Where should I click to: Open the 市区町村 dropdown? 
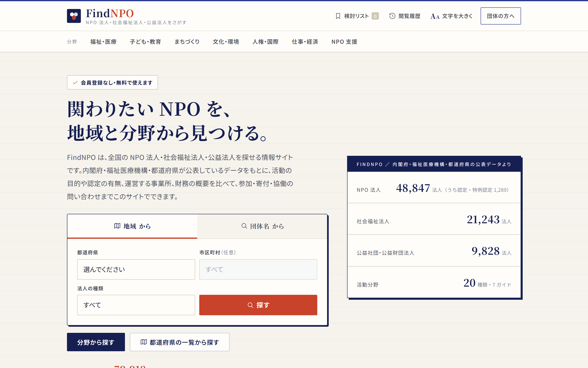point(258,269)
